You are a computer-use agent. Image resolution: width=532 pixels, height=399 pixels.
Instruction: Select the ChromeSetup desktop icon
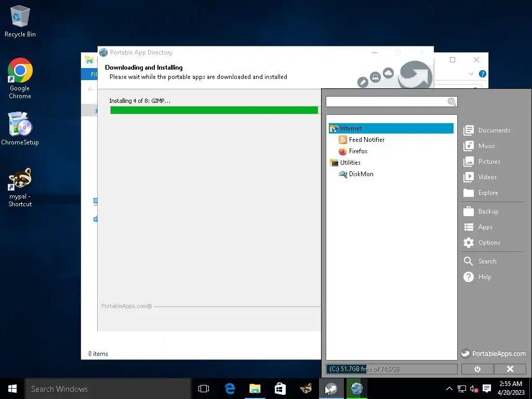point(20,129)
